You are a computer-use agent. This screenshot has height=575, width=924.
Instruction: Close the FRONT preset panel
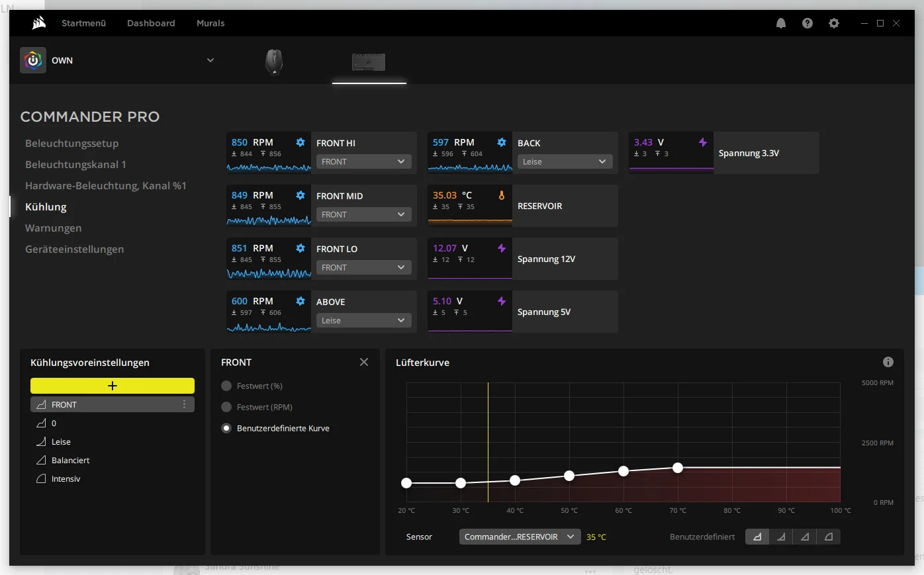coord(364,362)
